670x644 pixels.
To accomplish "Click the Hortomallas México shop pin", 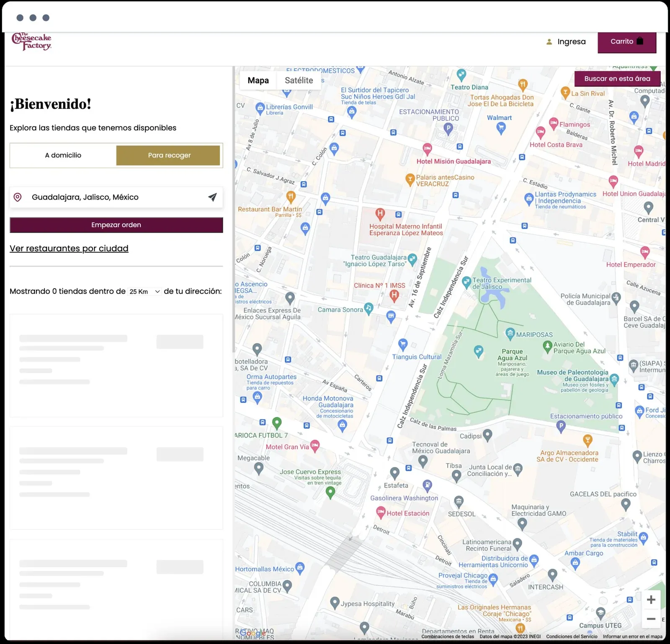I will pos(300,568).
